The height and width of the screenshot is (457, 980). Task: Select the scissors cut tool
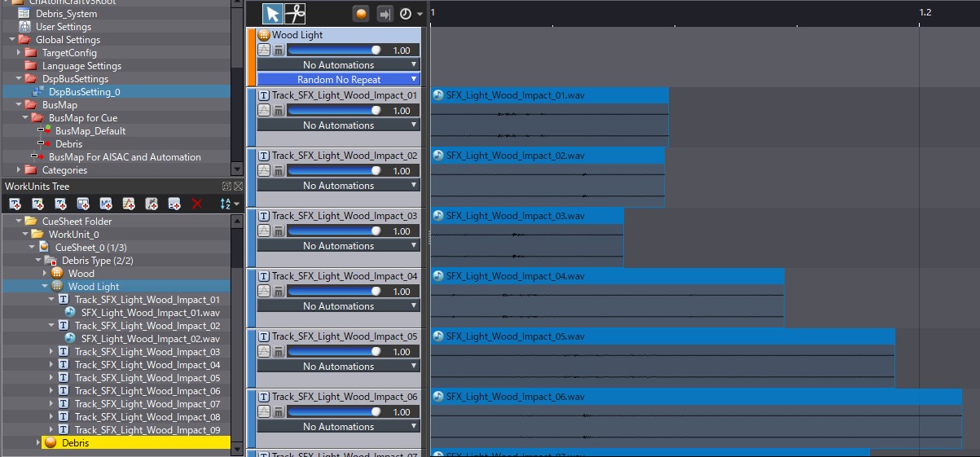tap(295, 13)
